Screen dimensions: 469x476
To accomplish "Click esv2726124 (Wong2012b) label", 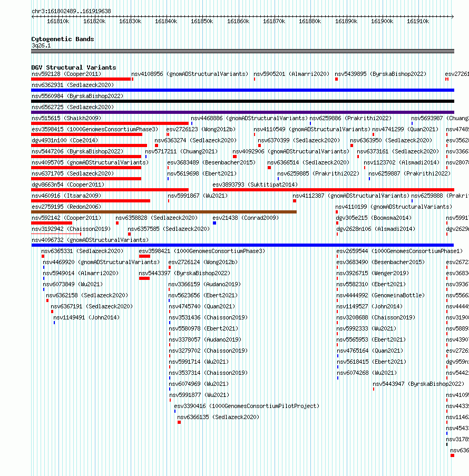I will tap(203, 262).
